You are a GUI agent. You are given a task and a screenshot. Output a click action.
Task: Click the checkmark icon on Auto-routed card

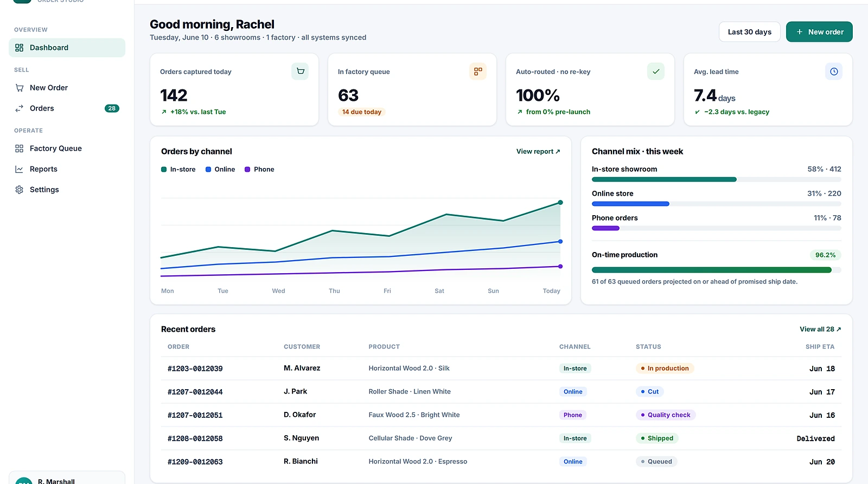tap(656, 72)
